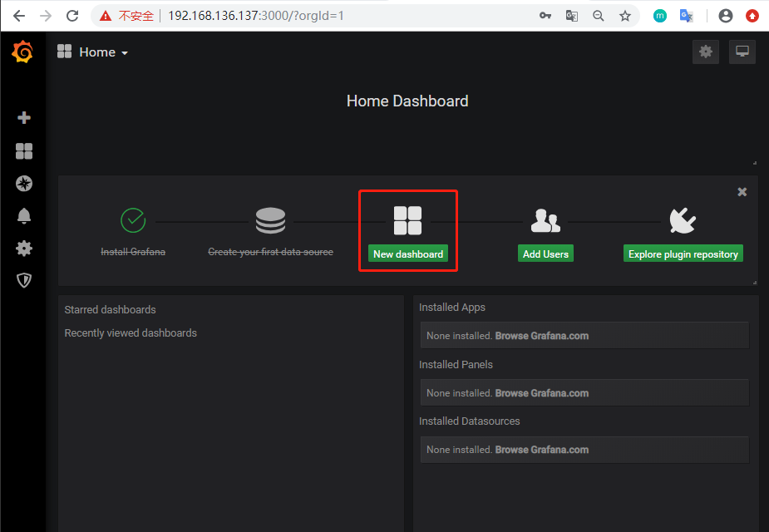Open the Create plus menu in sidebar
Image resolution: width=769 pixels, height=532 pixels.
pos(24,118)
